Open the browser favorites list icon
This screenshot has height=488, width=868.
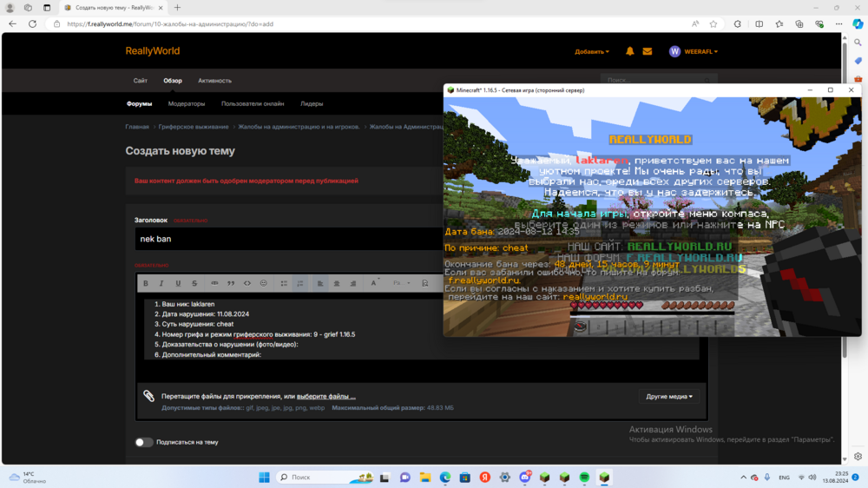(x=779, y=23)
